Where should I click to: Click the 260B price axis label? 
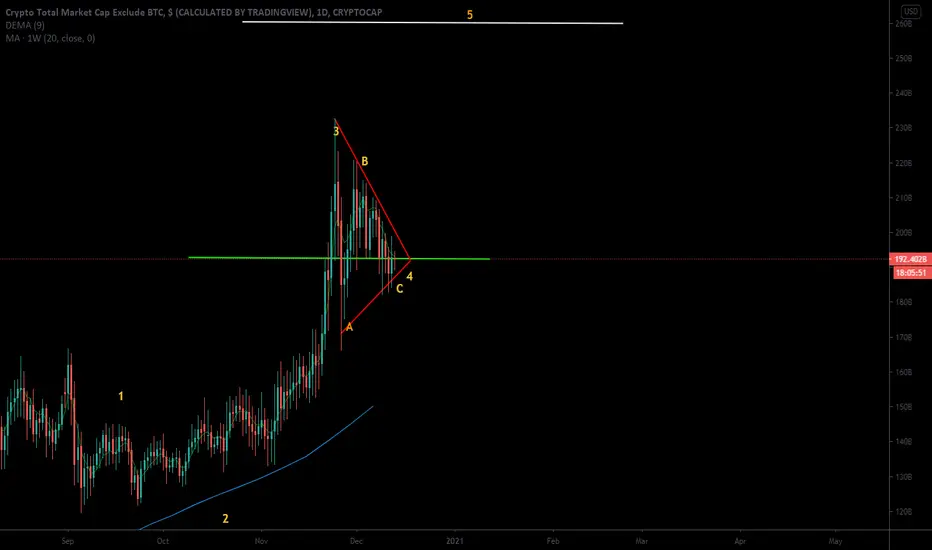click(x=903, y=24)
